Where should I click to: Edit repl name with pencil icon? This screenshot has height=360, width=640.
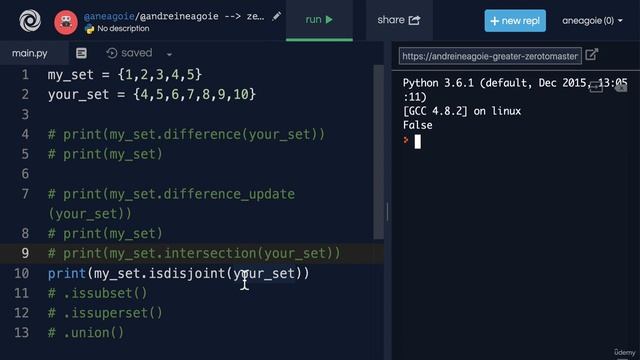pos(276,16)
